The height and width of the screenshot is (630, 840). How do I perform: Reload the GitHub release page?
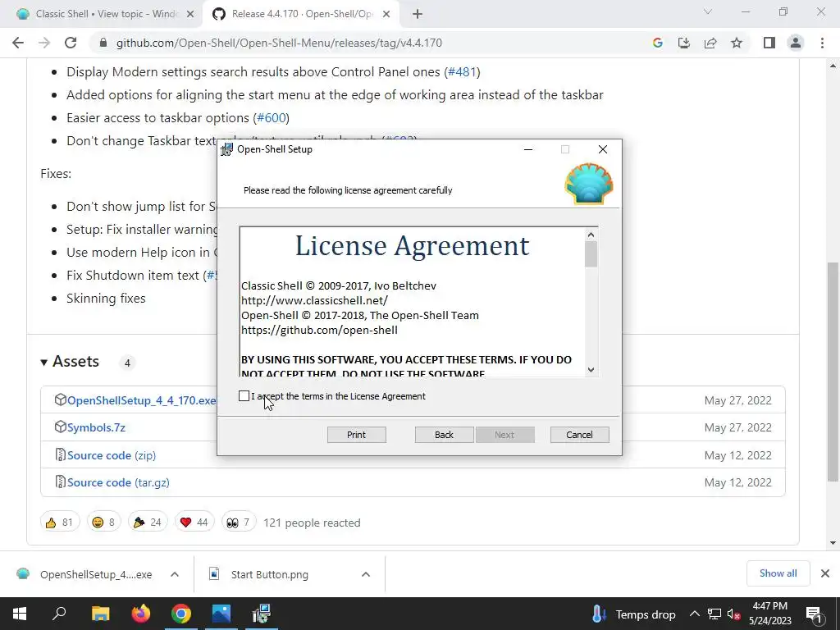click(71, 43)
